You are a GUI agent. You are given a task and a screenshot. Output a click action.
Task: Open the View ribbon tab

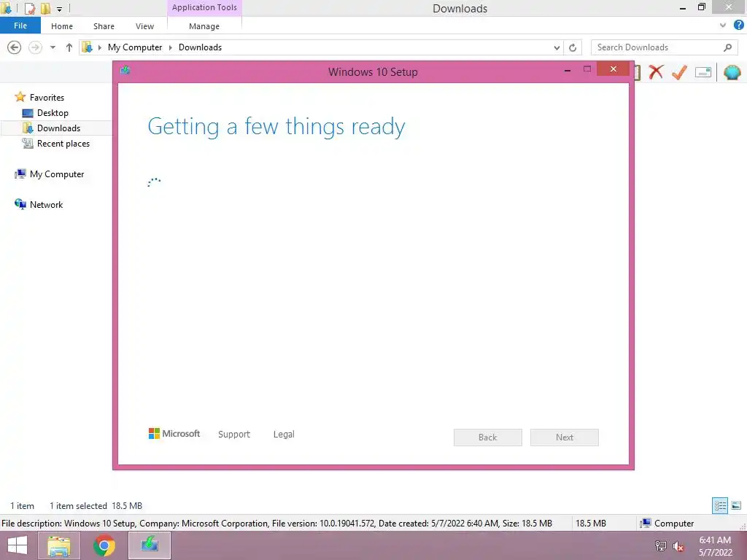[x=145, y=26]
